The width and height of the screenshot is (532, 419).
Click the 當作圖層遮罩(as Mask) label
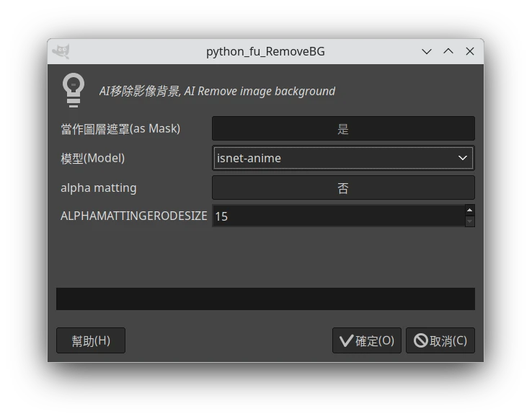[x=120, y=129]
